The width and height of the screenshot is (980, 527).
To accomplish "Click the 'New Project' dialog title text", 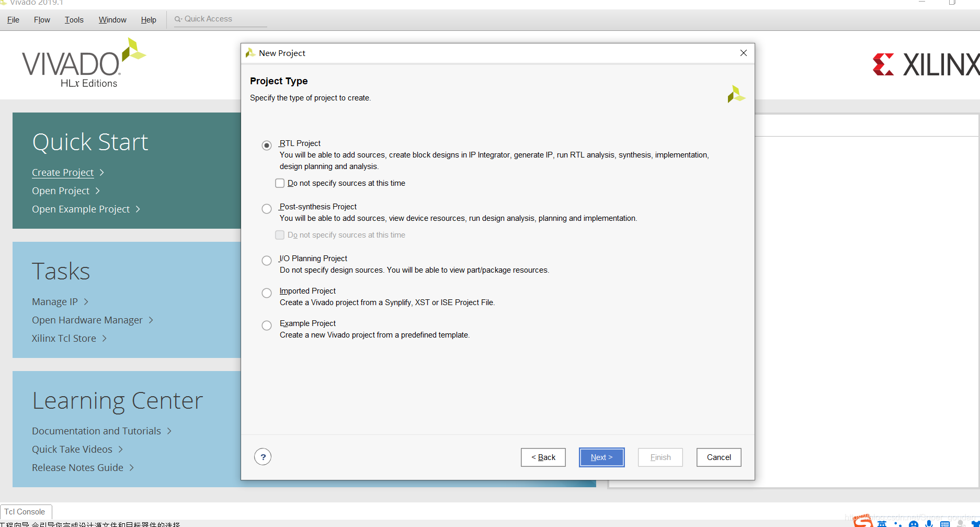I will pos(282,53).
